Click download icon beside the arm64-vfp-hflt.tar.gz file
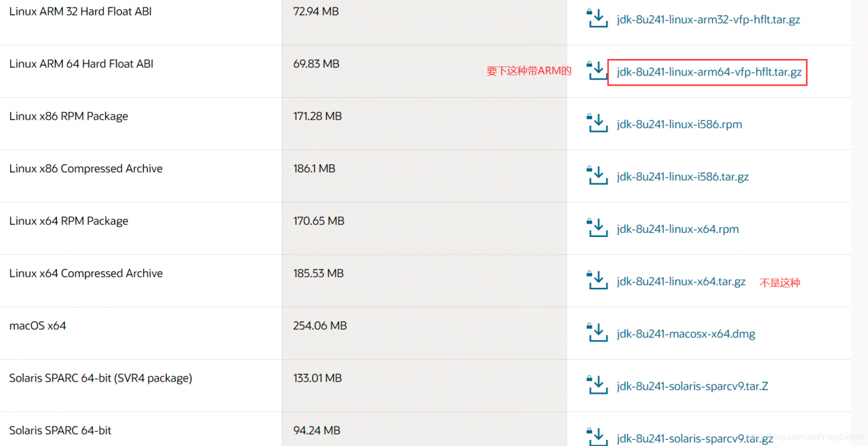868x446 pixels. (x=597, y=71)
